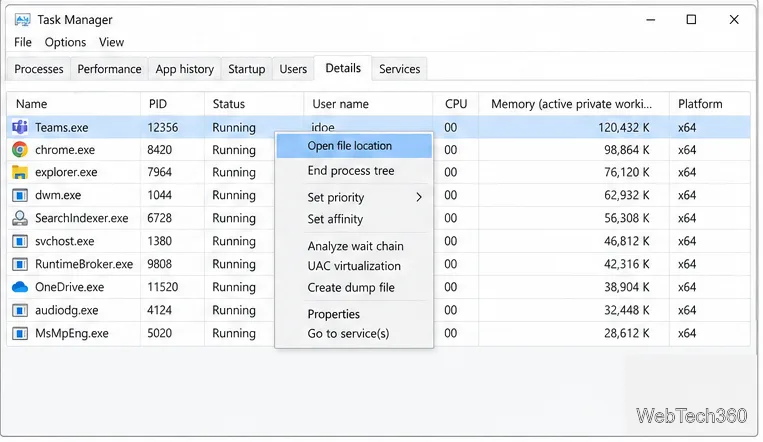Sort by the CPU column header
763x442 pixels.
(455, 104)
